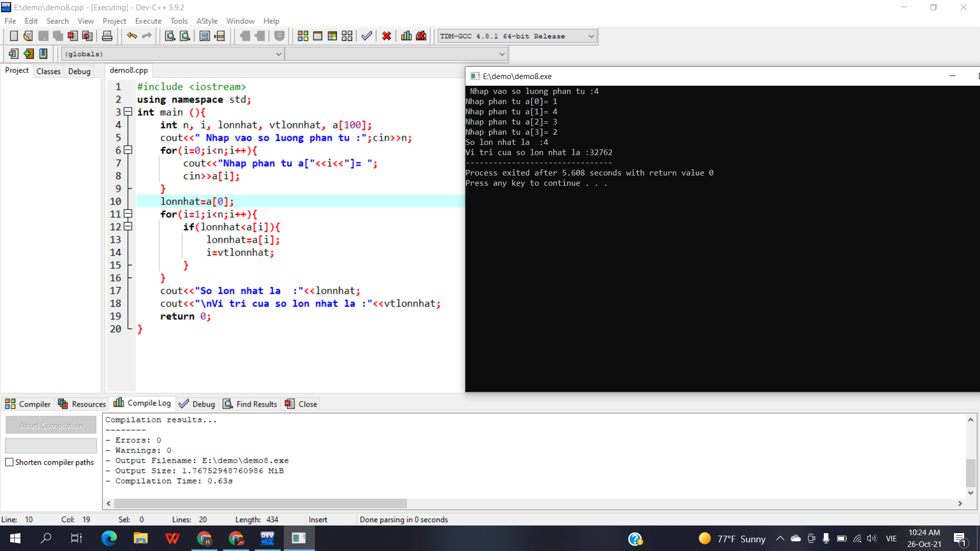The height and width of the screenshot is (551, 980).
Task: Toggle Shorten compiler paths checkbox
Action: coord(9,462)
